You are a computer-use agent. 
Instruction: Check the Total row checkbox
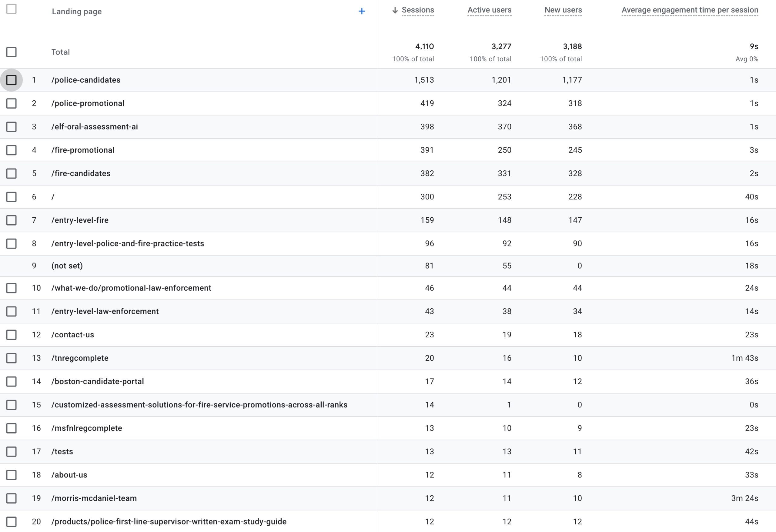11,52
